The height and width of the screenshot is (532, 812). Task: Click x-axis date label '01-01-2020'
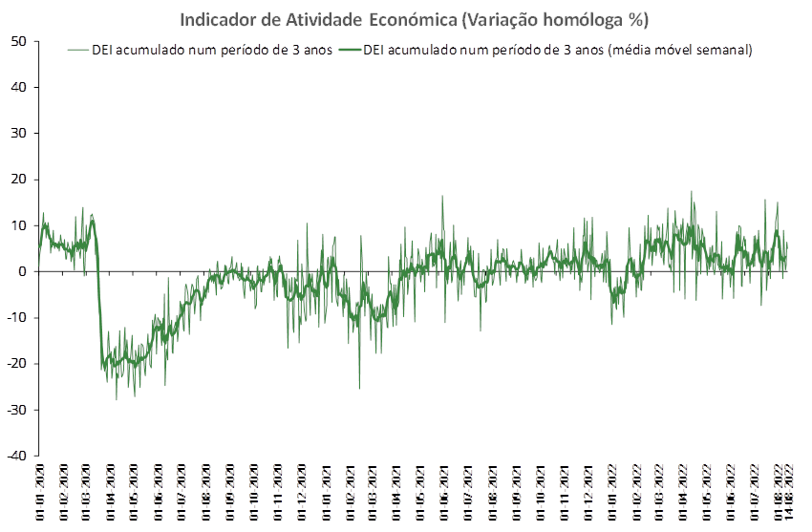(x=40, y=492)
